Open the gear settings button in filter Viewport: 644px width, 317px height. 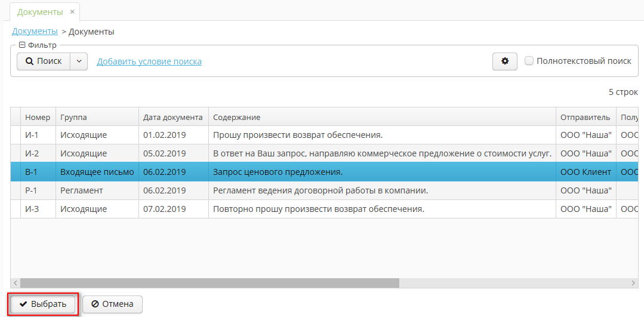click(x=504, y=61)
